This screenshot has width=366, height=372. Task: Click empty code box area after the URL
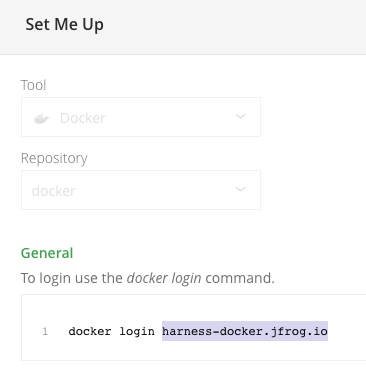pos(347,331)
